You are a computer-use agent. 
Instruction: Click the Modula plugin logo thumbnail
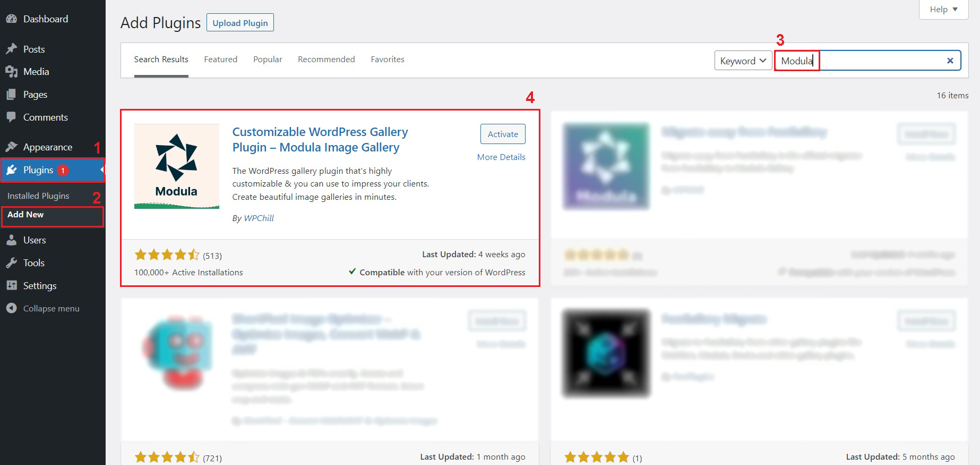[176, 166]
